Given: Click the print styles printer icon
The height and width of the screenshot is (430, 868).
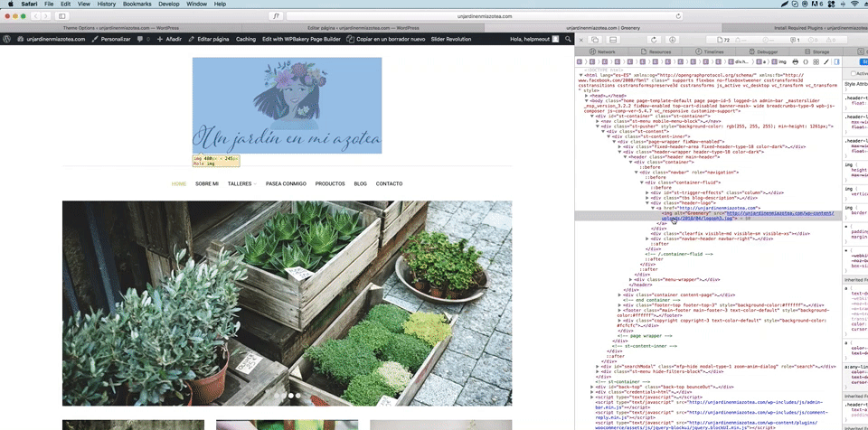Looking at the screenshot, I should point(796,62).
